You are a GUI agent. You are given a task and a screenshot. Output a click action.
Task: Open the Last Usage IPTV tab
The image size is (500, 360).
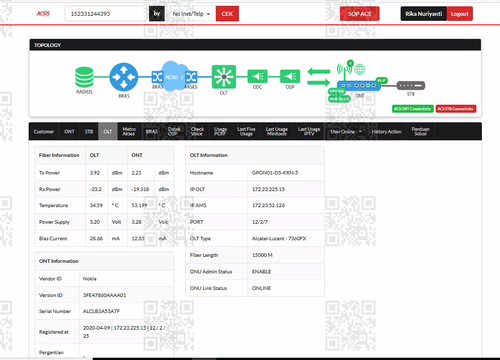pos(309,132)
